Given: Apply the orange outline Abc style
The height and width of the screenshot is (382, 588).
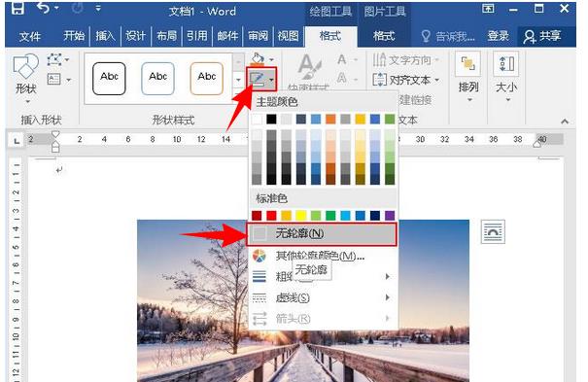Looking at the screenshot, I should (x=207, y=79).
